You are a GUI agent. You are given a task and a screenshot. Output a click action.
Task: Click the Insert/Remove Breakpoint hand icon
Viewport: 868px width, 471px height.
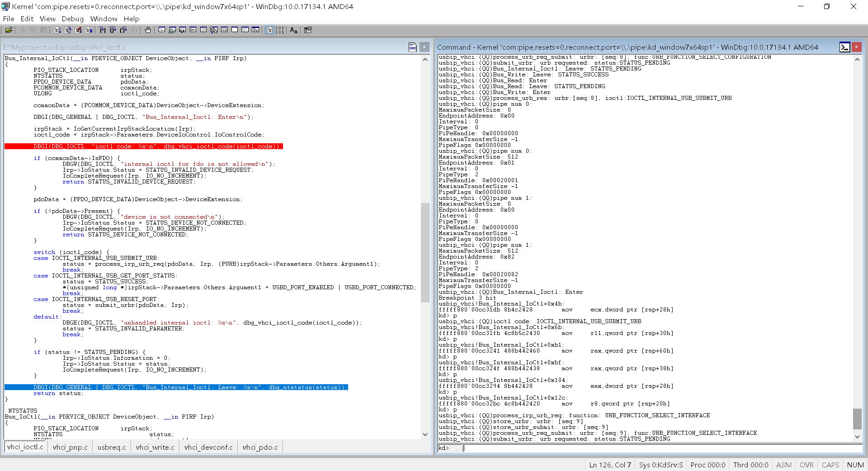[148, 30]
